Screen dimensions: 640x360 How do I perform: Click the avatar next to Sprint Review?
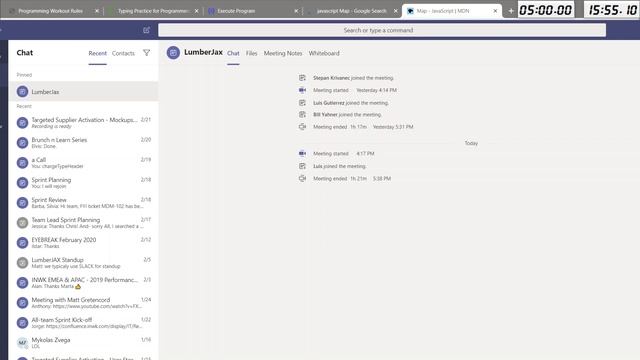point(22,203)
